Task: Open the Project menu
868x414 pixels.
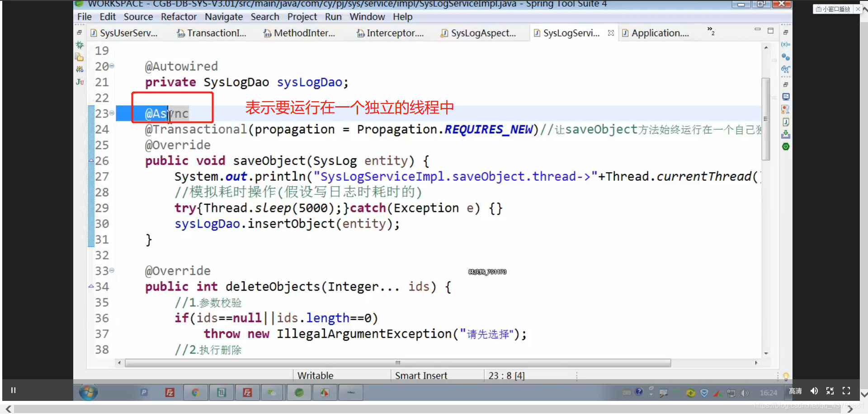Action: click(x=302, y=17)
